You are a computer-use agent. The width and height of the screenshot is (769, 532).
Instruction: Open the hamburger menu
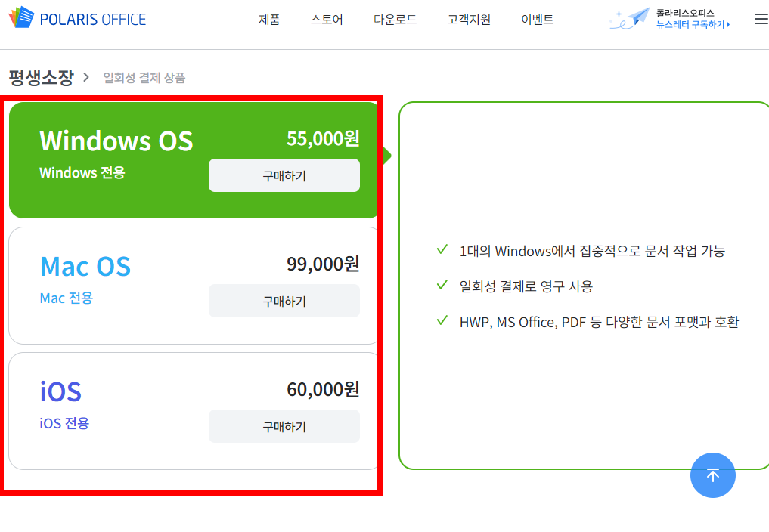761,19
